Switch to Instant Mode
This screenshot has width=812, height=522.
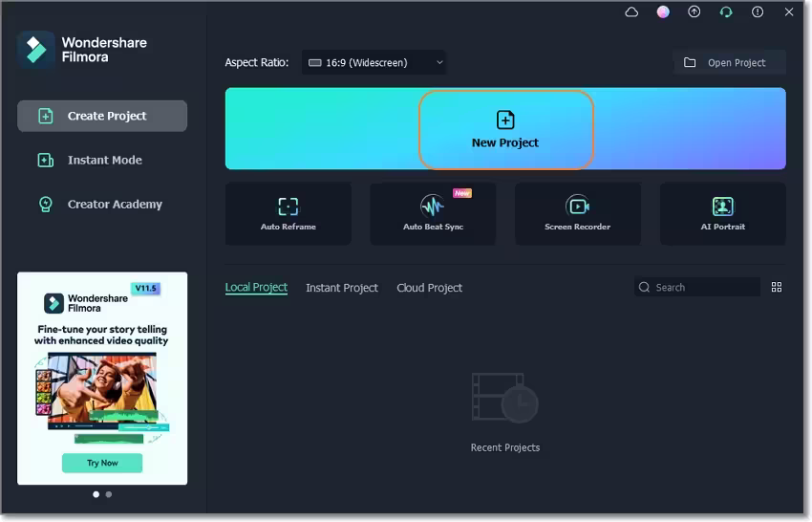(x=102, y=161)
